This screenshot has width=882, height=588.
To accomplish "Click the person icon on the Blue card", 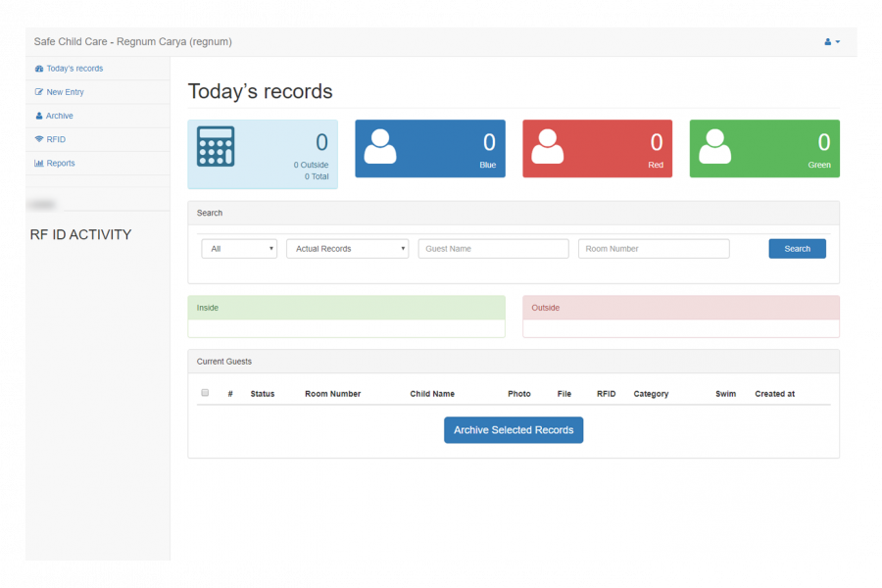I will [380, 147].
